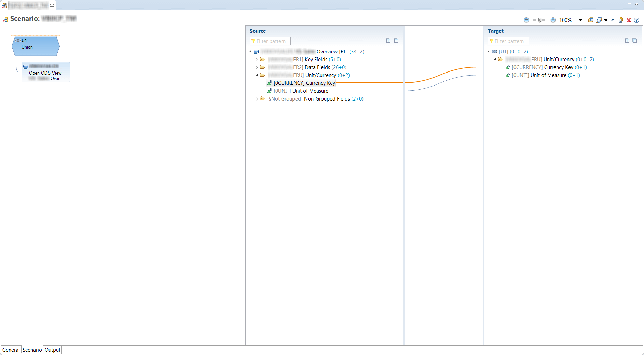Screen dimensions: 644x355
Task: Expand the Key Fields folder in Source
Action: pyautogui.click(x=257, y=59)
